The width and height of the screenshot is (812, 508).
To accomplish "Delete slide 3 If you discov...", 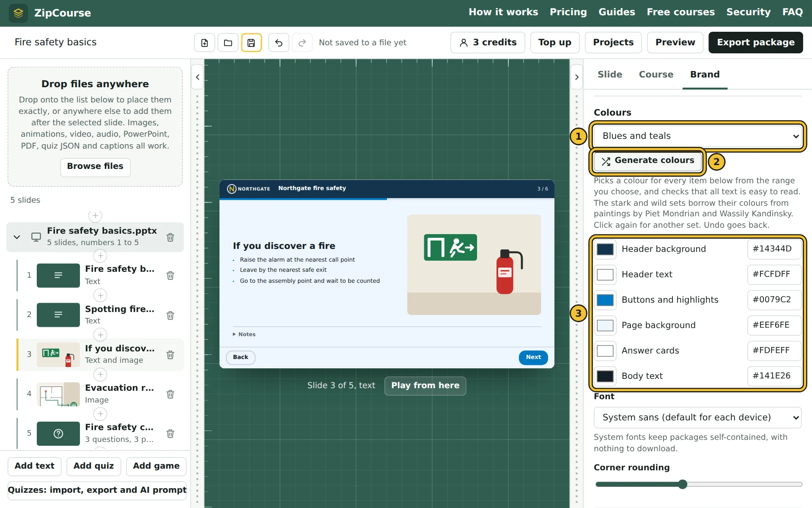I will 170,354.
